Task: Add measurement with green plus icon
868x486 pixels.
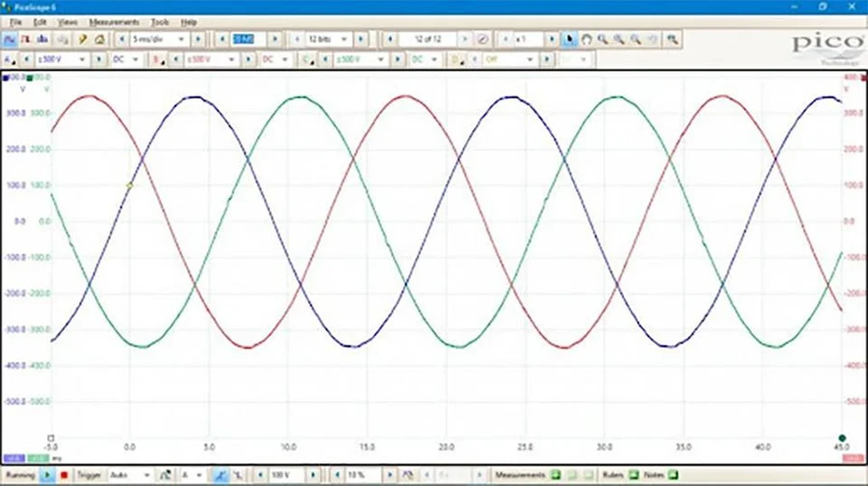Action: pyautogui.click(x=556, y=474)
